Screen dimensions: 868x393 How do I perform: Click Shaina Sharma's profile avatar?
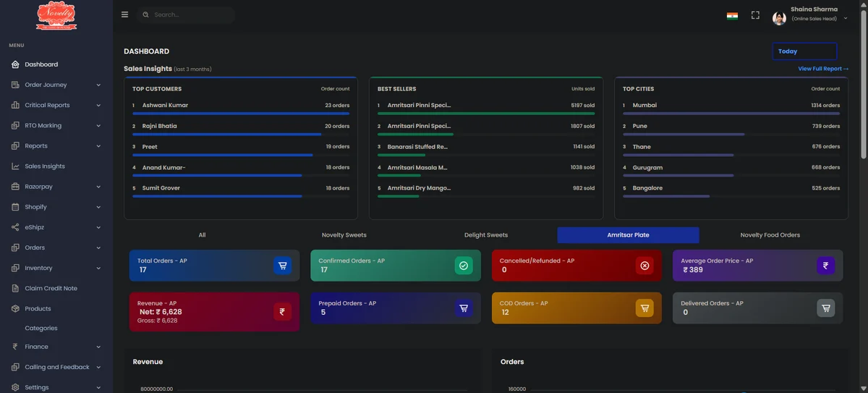pyautogui.click(x=779, y=18)
